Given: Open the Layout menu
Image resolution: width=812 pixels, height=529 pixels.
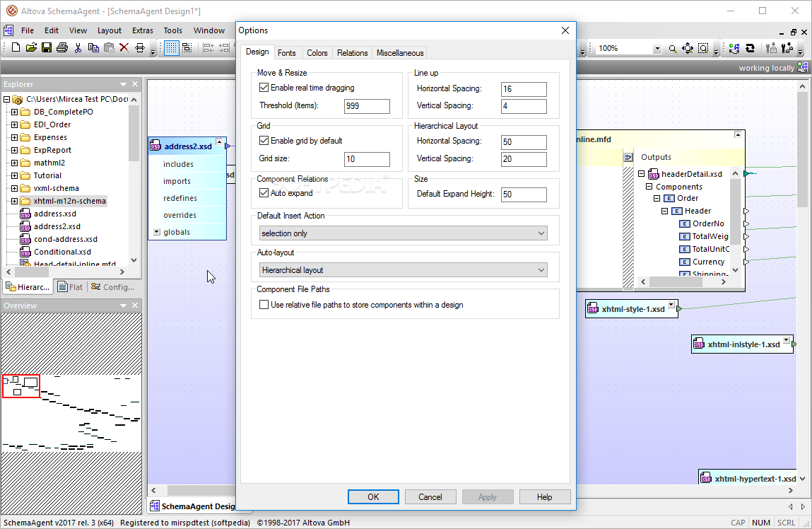Looking at the screenshot, I should pyautogui.click(x=110, y=30).
